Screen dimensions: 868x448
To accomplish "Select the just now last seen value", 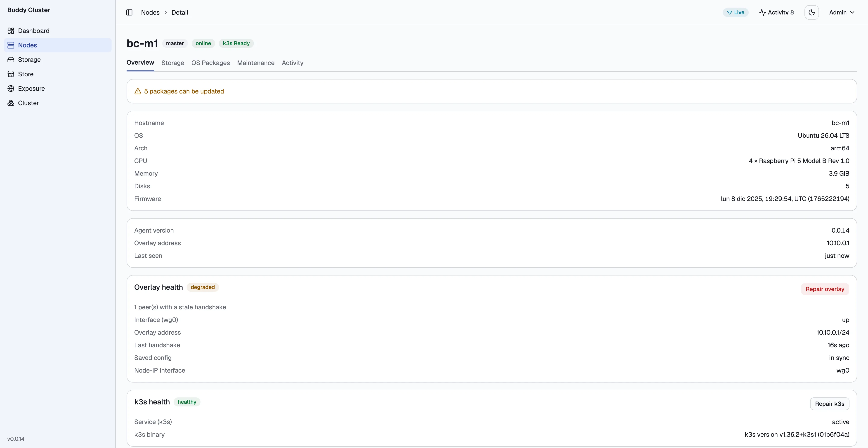I will 837,256.
